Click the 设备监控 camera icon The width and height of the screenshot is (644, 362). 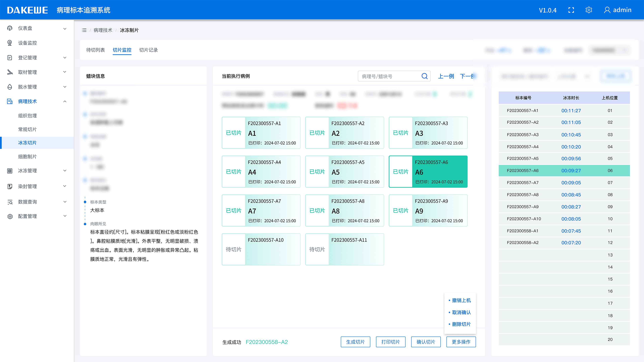click(x=10, y=43)
